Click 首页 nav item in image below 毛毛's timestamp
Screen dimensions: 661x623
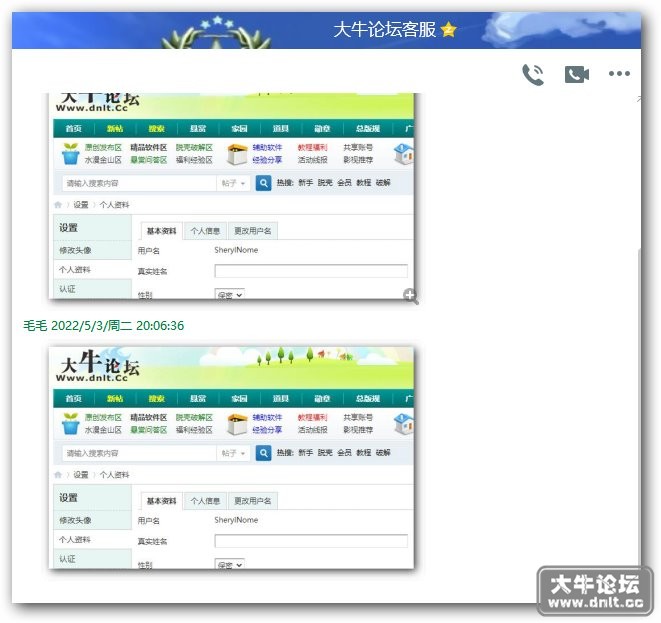click(x=73, y=398)
